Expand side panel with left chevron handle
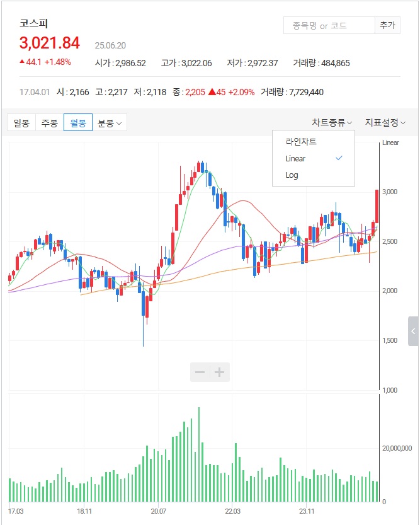420x525 pixels. tap(413, 331)
